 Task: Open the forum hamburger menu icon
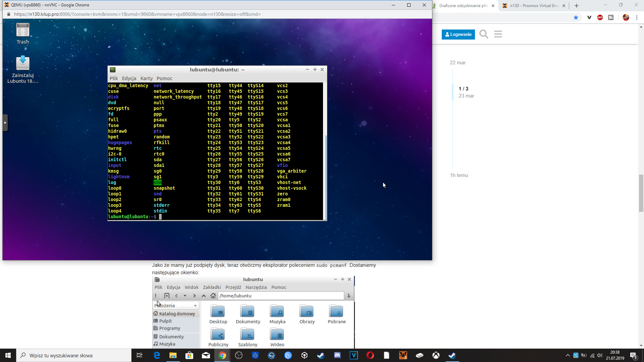[x=498, y=34]
